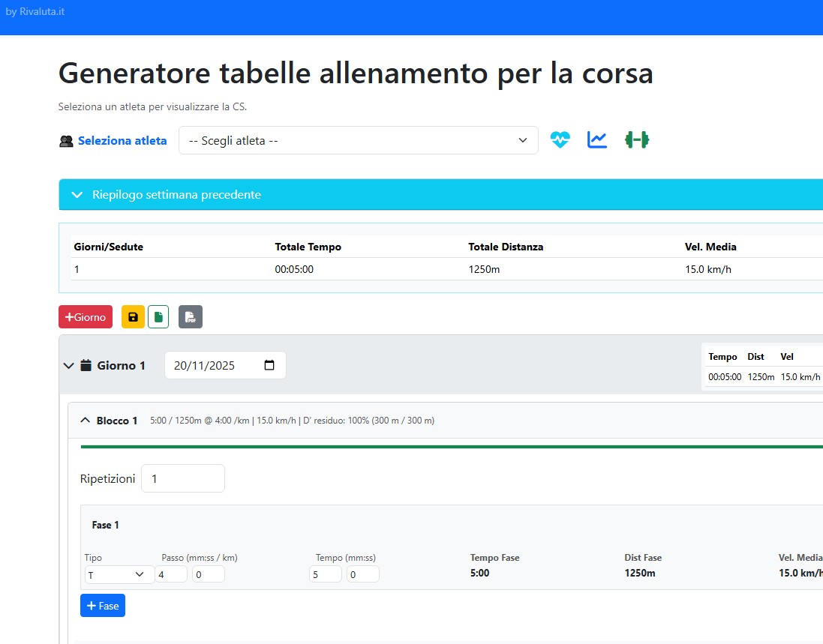Export the plan with the PDF icon
The image size is (823, 644).
[190, 316]
